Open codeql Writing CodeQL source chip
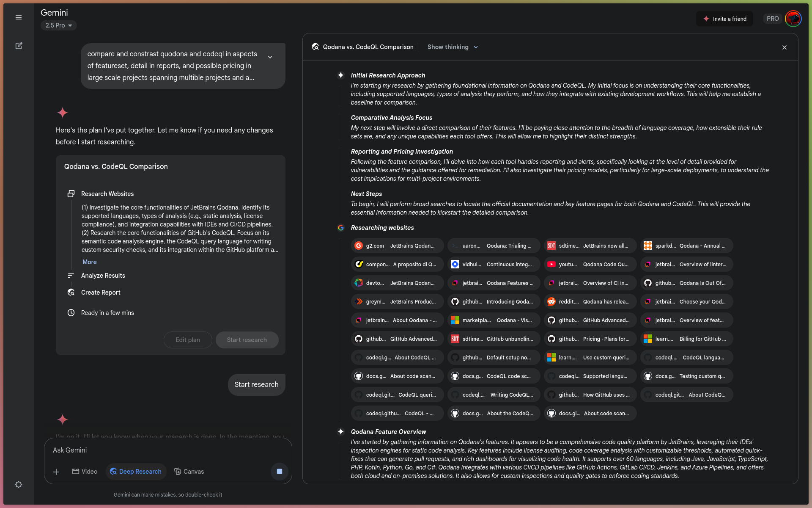This screenshot has width=812, height=508. (494, 395)
